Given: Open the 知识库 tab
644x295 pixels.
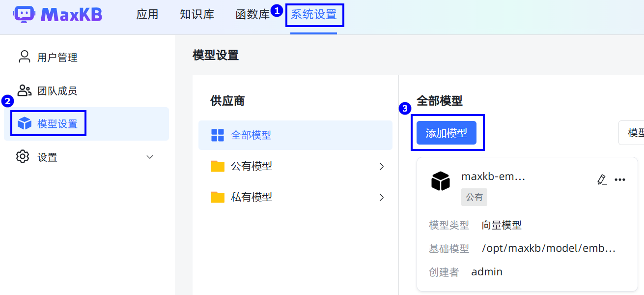Looking at the screenshot, I should pos(197,15).
